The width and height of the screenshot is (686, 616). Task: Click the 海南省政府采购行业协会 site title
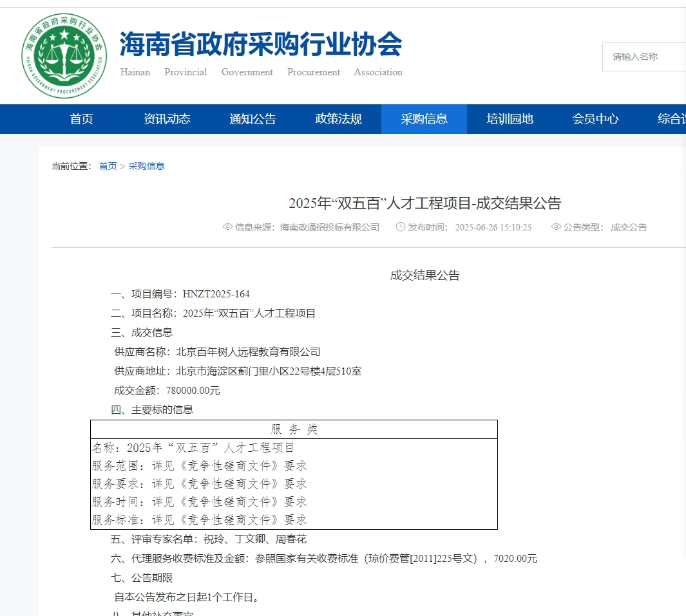[x=261, y=45]
